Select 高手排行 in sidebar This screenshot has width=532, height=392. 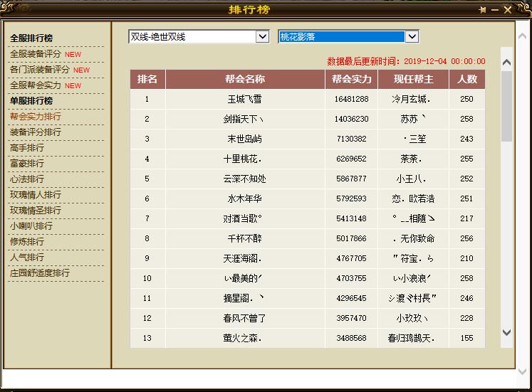point(27,148)
